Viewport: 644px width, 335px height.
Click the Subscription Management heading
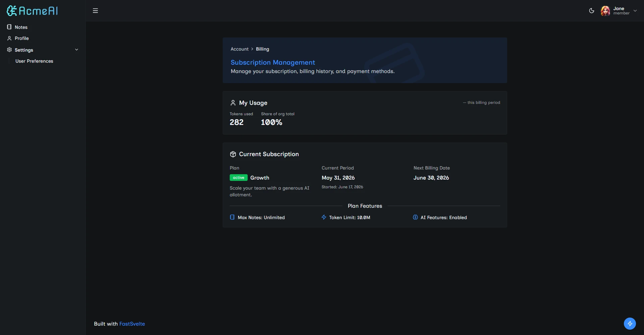(x=273, y=62)
